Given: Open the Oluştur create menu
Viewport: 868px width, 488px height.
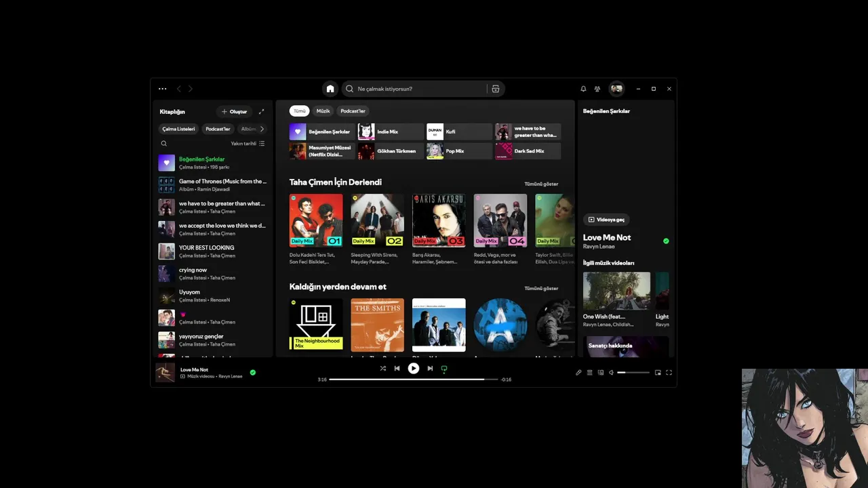Looking at the screenshot, I should pos(234,111).
